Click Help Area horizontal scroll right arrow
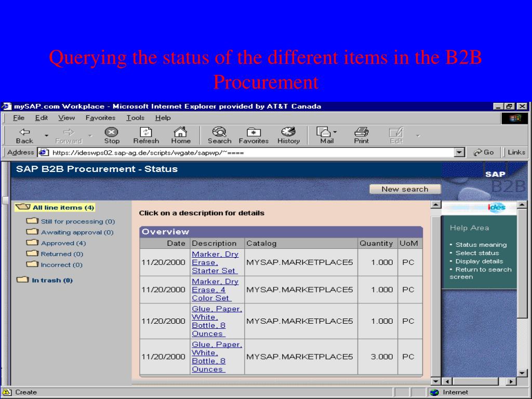This screenshot has height=399, width=532. click(x=511, y=381)
